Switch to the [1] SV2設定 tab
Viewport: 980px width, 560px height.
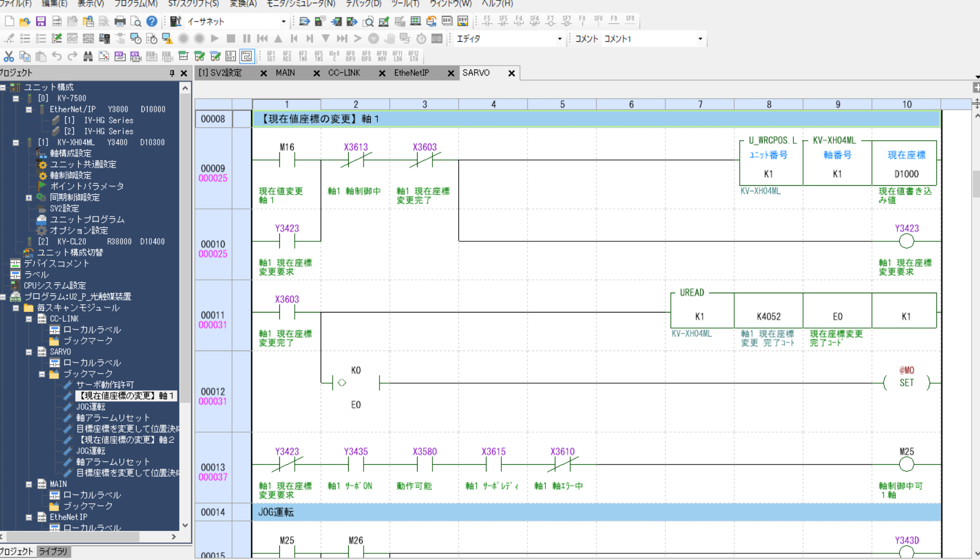coord(220,73)
